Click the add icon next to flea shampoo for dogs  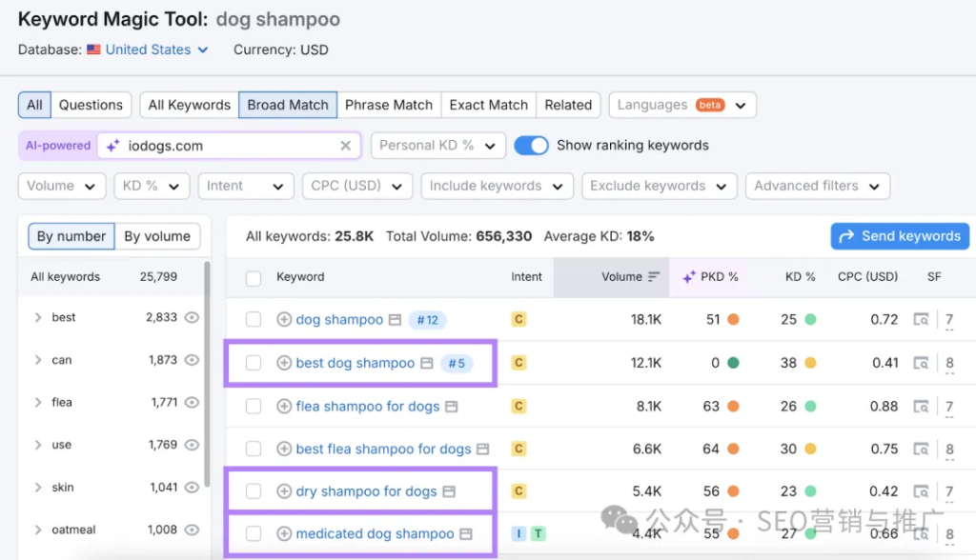pos(284,407)
